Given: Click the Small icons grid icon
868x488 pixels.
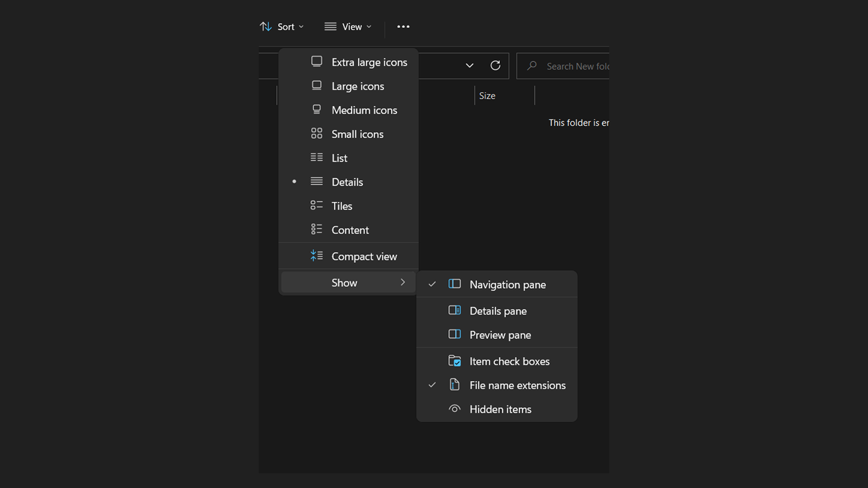Looking at the screenshot, I should pyautogui.click(x=317, y=133).
